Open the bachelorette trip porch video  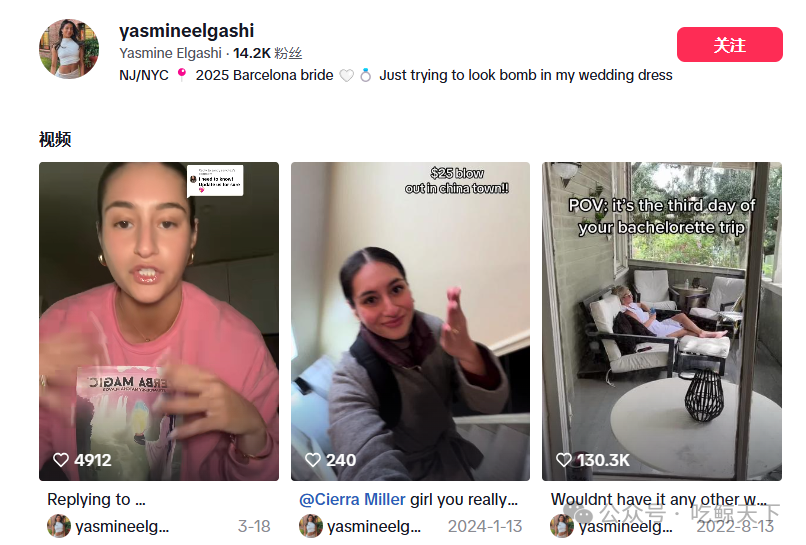[x=662, y=321]
